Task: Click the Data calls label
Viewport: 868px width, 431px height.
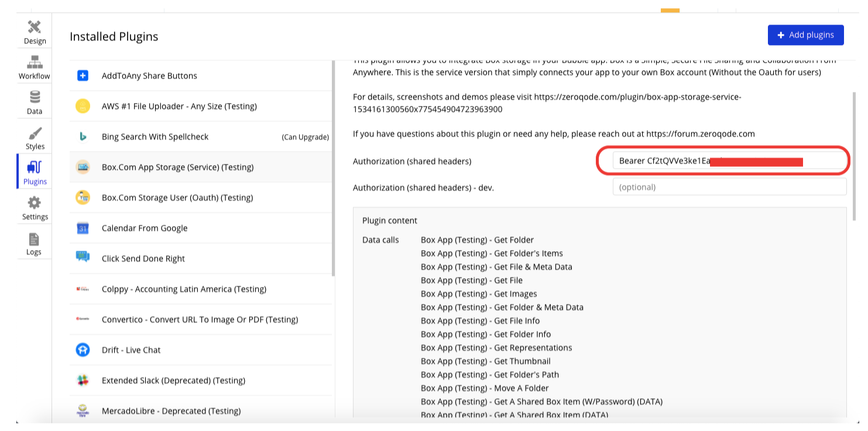Action: [x=380, y=240]
